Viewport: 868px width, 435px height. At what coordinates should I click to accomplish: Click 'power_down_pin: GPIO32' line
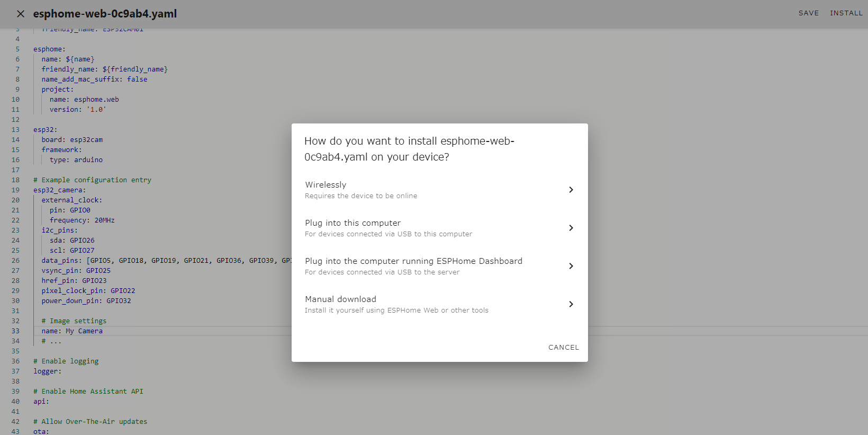pos(86,301)
